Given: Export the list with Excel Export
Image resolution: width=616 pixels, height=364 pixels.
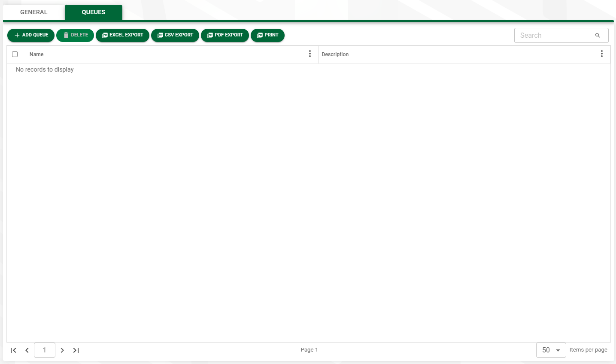Looking at the screenshot, I should click(122, 35).
